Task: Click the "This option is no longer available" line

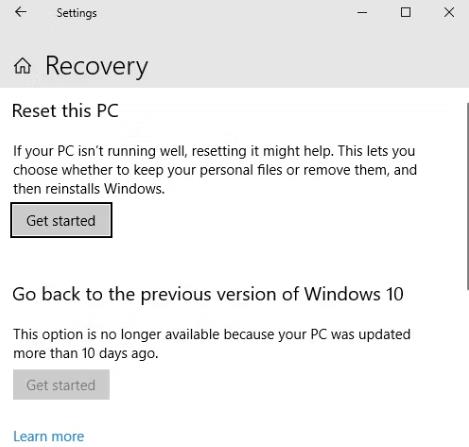Action: pos(212,334)
